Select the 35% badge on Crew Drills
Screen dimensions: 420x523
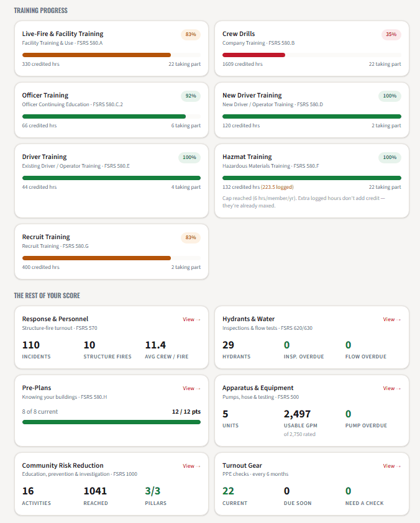(x=391, y=34)
